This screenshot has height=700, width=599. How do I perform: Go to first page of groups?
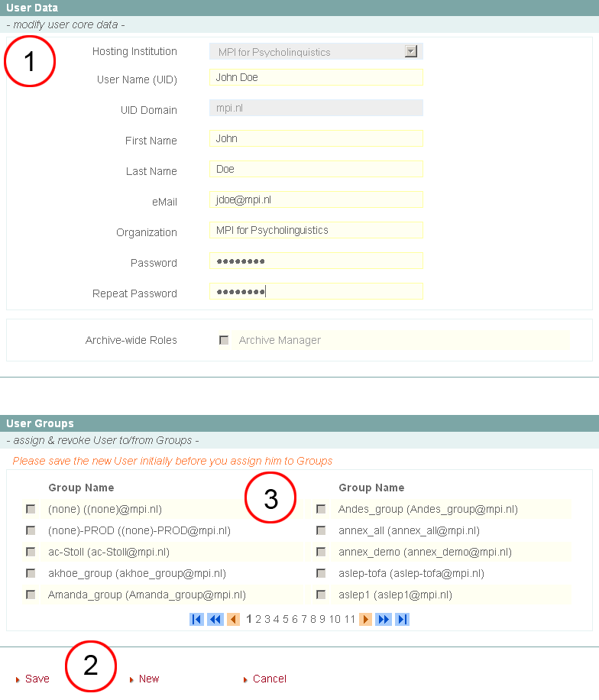[196, 619]
